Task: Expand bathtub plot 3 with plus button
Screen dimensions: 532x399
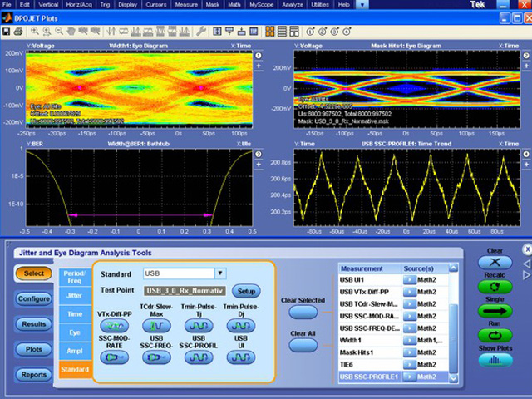Action: click(x=259, y=165)
